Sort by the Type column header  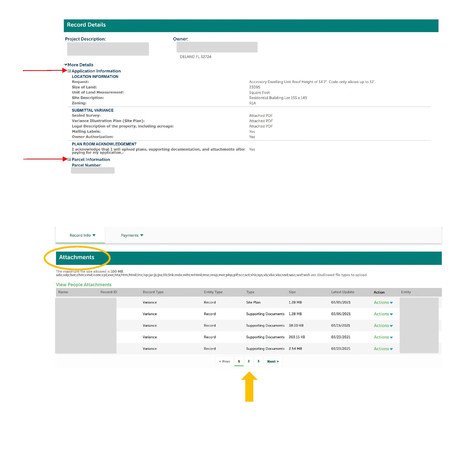point(250,292)
